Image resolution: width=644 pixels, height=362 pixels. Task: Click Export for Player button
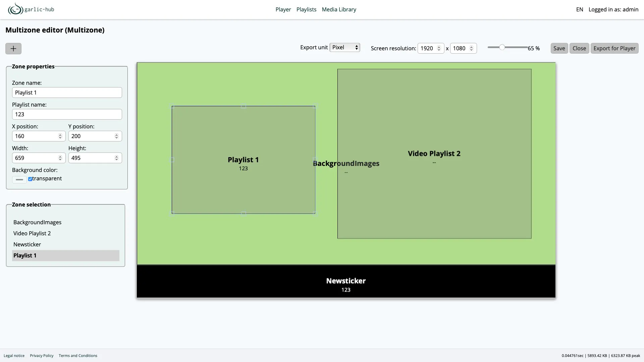(x=614, y=48)
